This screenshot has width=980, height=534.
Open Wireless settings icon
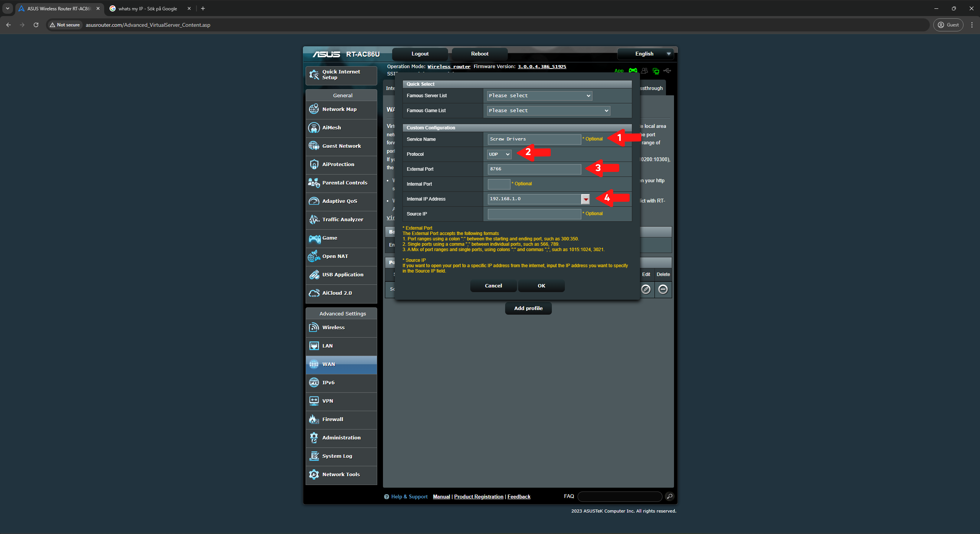coord(314,327)
